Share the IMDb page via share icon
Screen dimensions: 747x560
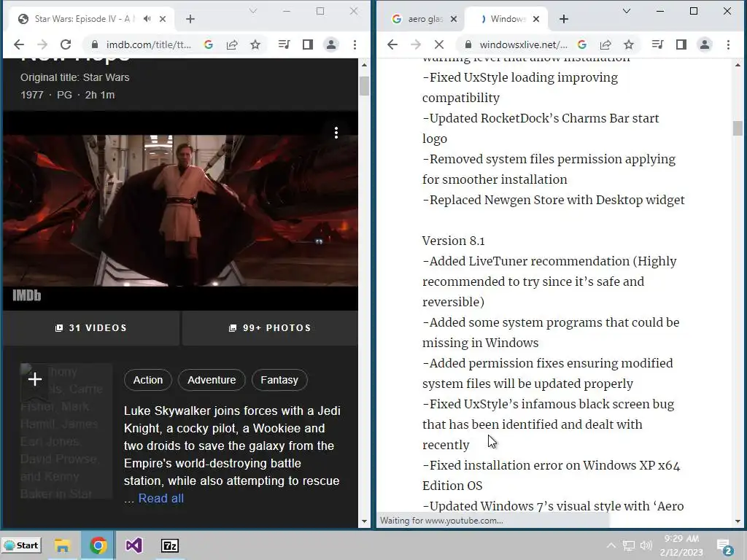[232, 44]
